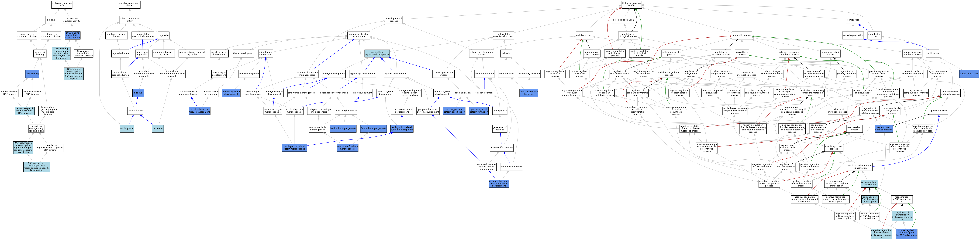This screenshot has height=240, width=980.
Task: Click the blue 'DNA binding' node
Action: (32, 74)
